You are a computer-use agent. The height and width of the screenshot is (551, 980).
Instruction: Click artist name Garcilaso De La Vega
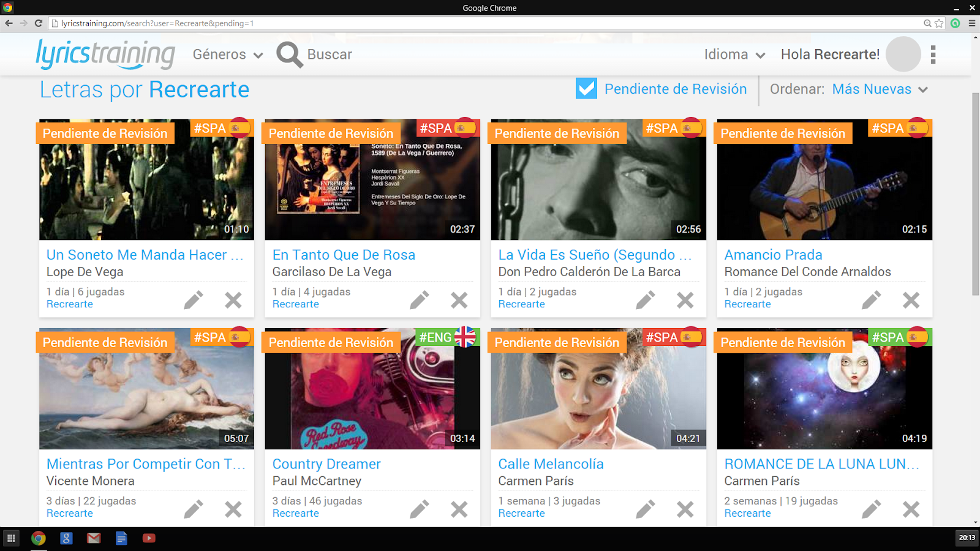[x=332, y=272]
